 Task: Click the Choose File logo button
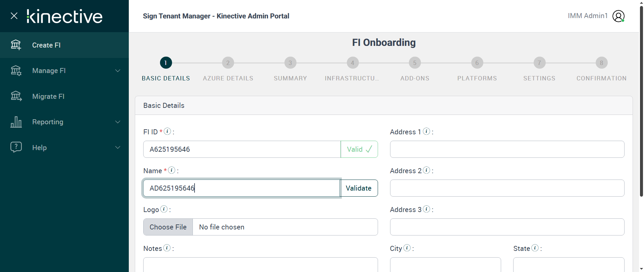tap(168, 227)
